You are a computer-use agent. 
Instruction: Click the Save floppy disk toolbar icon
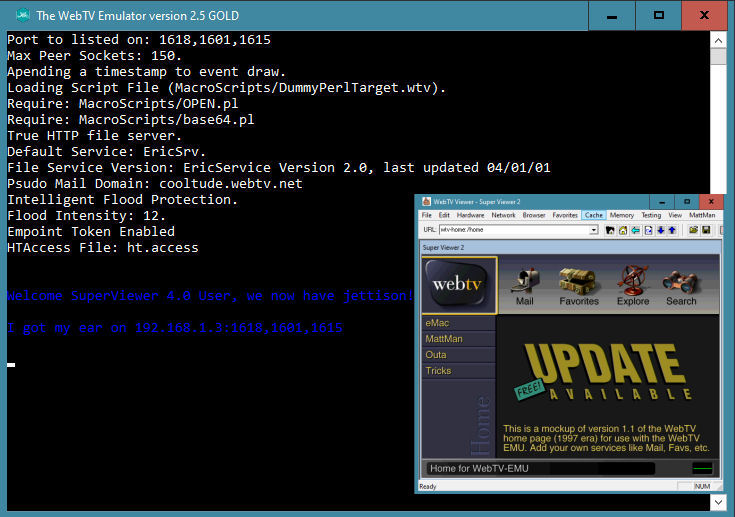(x=706, y=230)
